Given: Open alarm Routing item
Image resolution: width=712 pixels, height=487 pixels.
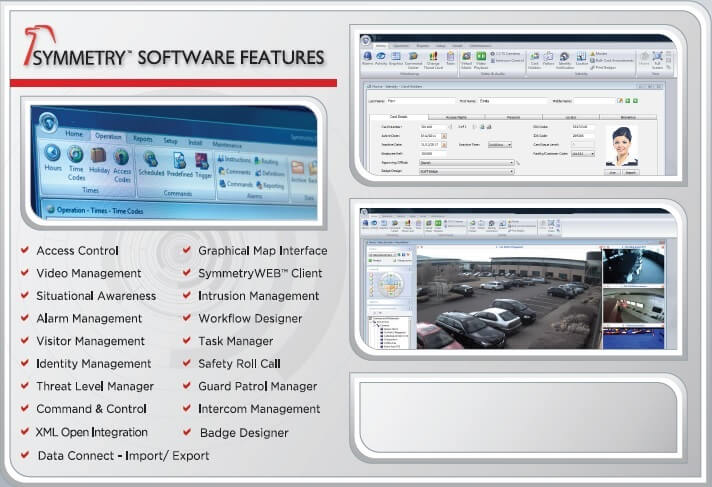Looking at the screenshot, I should tap(267, 161).
